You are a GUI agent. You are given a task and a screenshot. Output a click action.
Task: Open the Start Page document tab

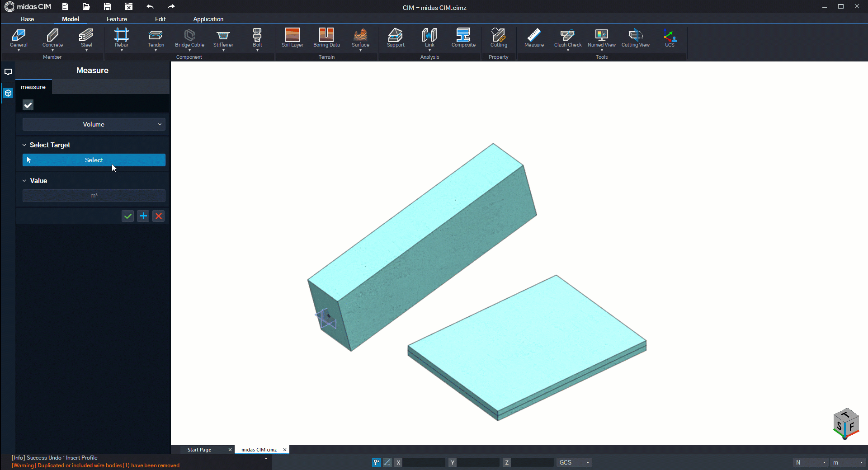tap(199, 450)
